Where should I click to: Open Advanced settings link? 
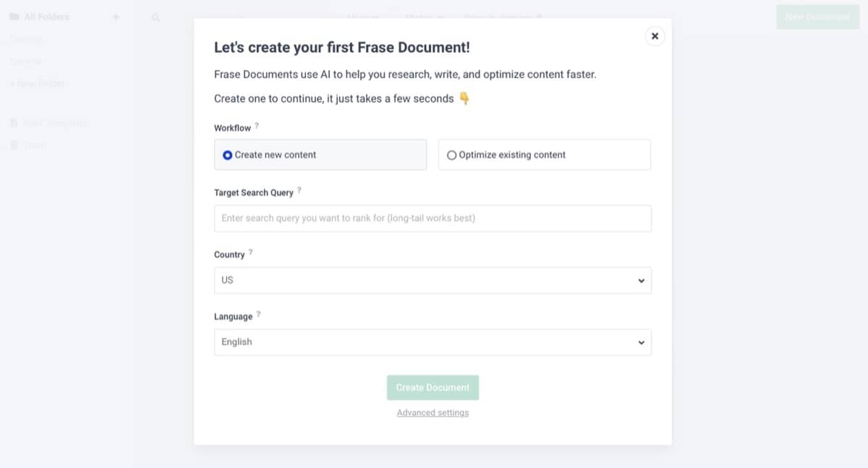433,412
